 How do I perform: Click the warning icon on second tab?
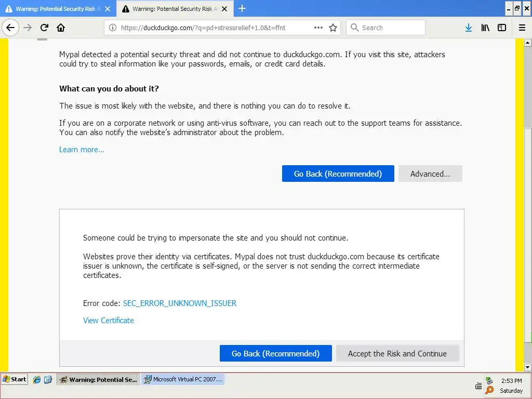(126, 9)
